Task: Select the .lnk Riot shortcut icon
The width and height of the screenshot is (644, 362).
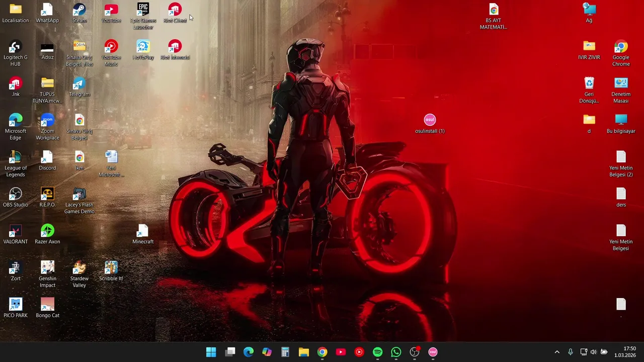Action: click(16, 87)
